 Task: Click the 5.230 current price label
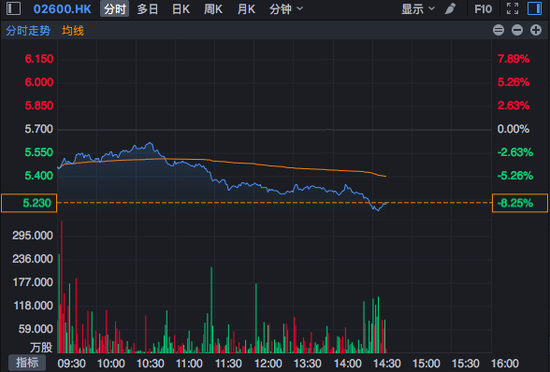[29, 203]
